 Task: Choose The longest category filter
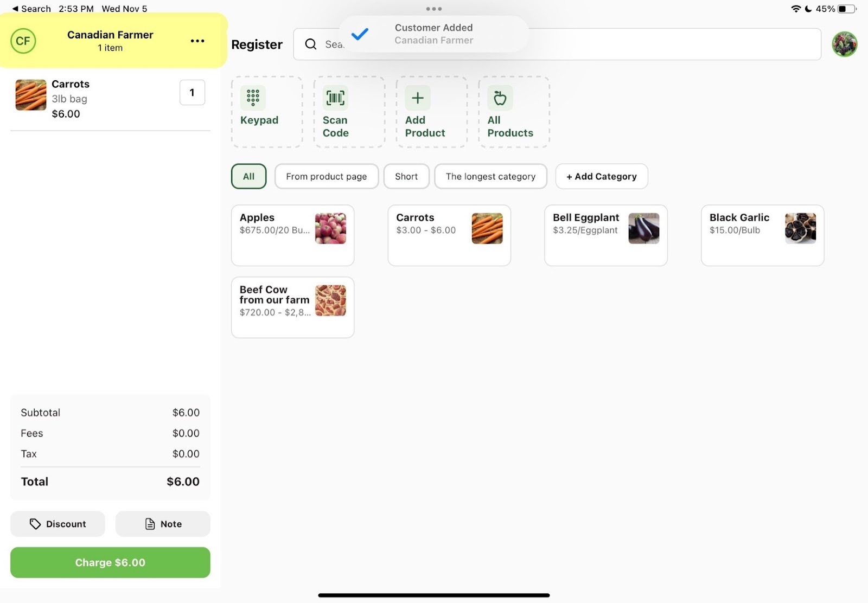pyautogui.click(x=490, y=176)
